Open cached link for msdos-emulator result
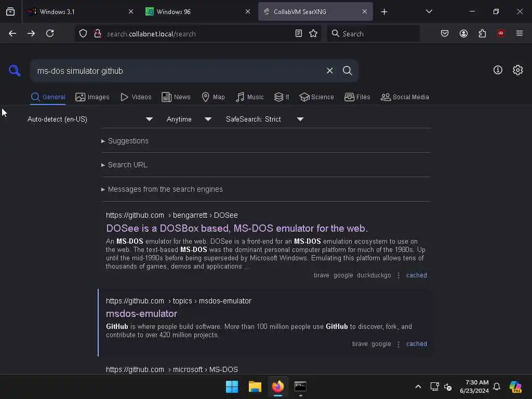Viewport: 532px width, 399px height. [416, 344]
